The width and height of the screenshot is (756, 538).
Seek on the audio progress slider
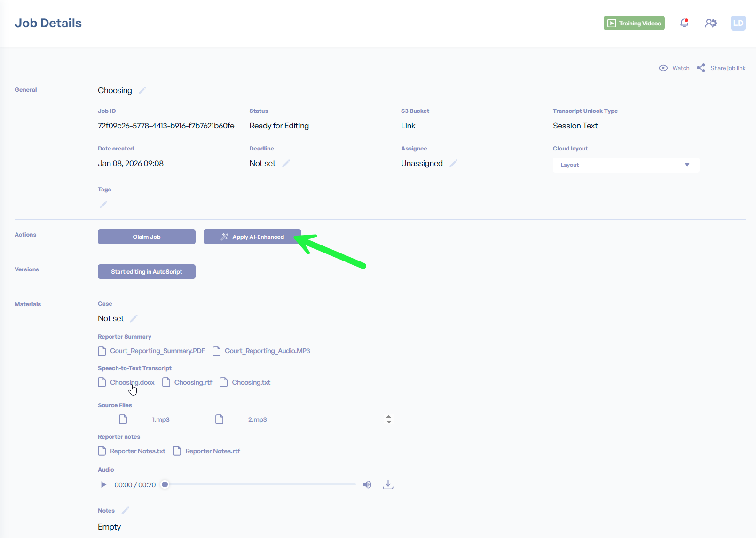[261, 484]
